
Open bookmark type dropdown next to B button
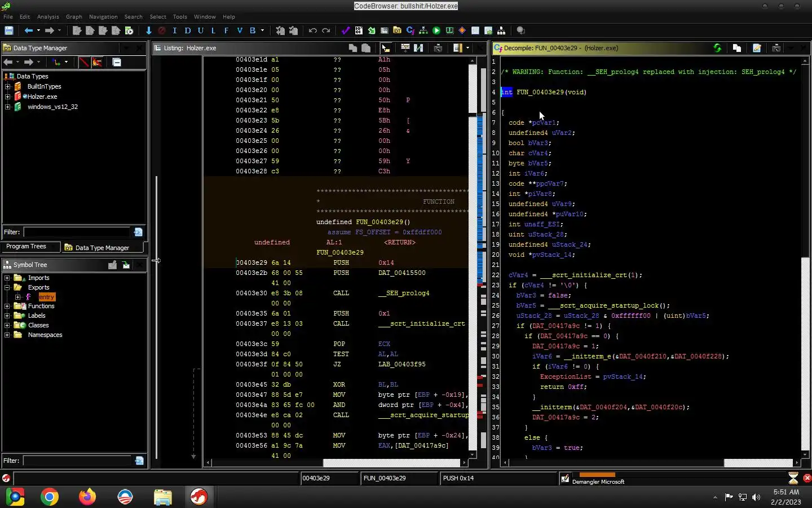click(263, 30)
